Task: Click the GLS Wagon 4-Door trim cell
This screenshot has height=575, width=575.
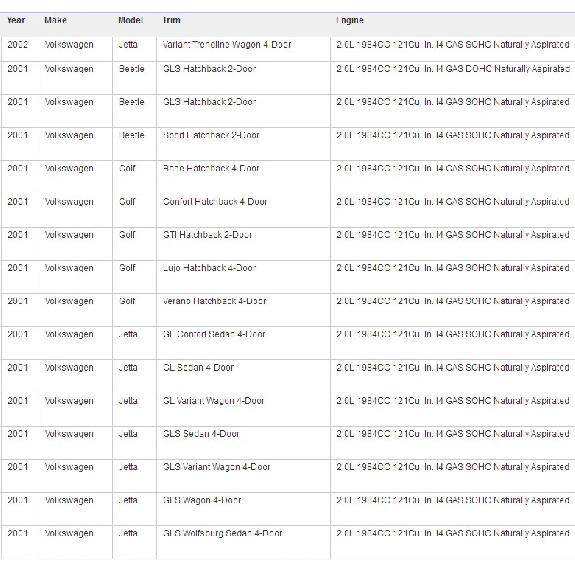Action: tap(202, 500)
